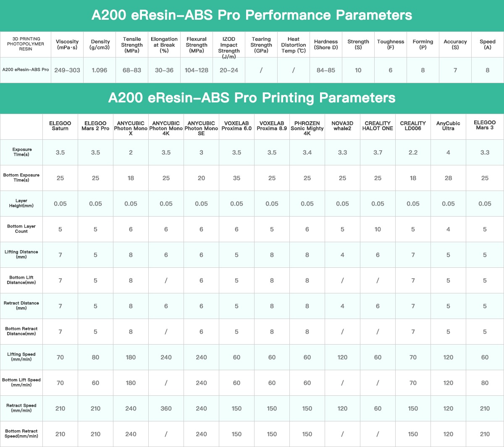Click the A200 eResin-ABS Pro Printing Parameters title

pos(252,98)
